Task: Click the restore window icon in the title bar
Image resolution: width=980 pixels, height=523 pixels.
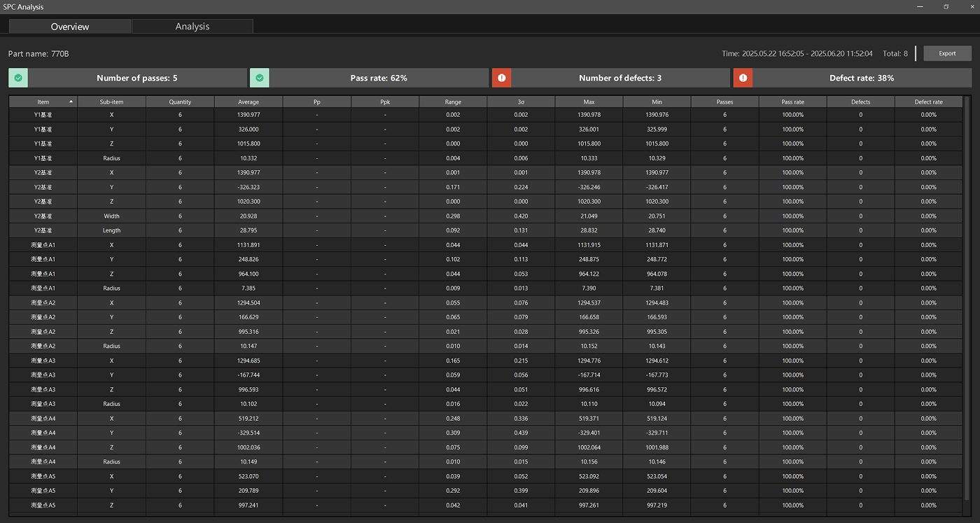Action: [946, 7]
